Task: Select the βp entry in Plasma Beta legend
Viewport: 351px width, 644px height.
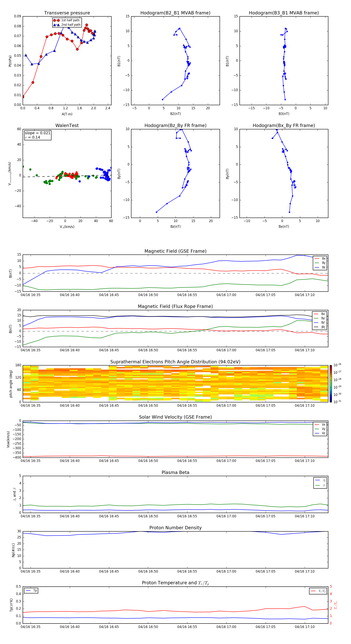Action: click(320, 480)
